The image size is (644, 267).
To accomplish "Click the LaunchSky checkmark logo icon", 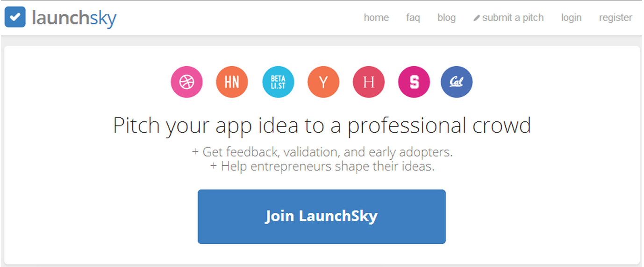I will coord(15,17).
